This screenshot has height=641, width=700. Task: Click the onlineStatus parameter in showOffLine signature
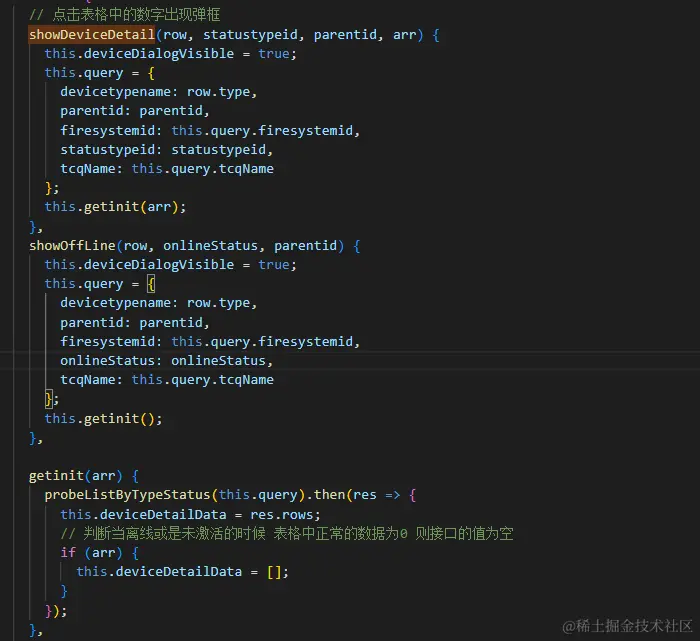tap(210, 246)
